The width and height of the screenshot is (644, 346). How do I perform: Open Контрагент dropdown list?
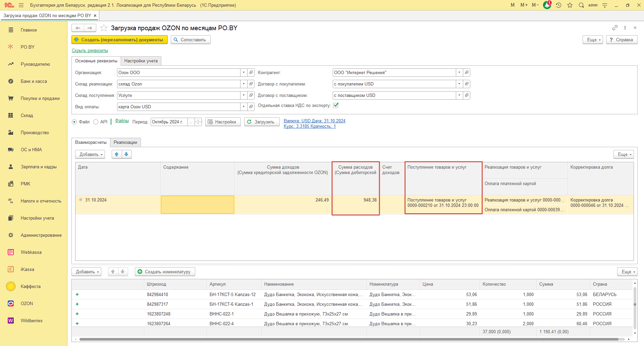(x=460, y=72)
